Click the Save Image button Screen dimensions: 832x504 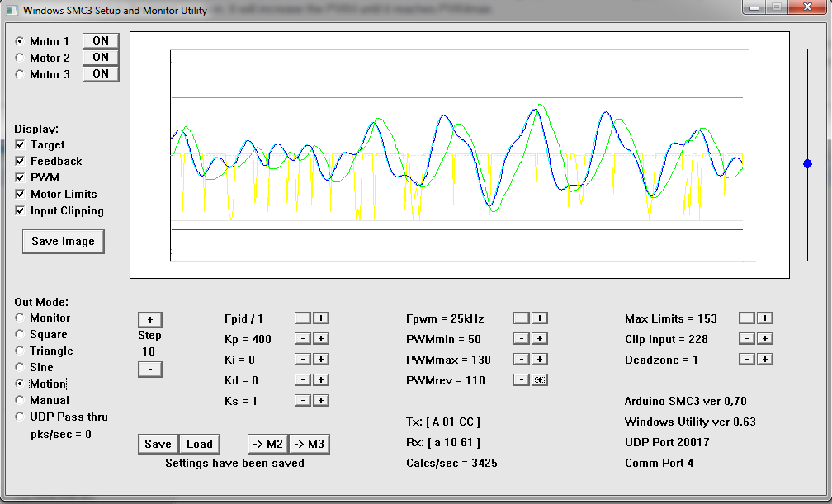63,242
